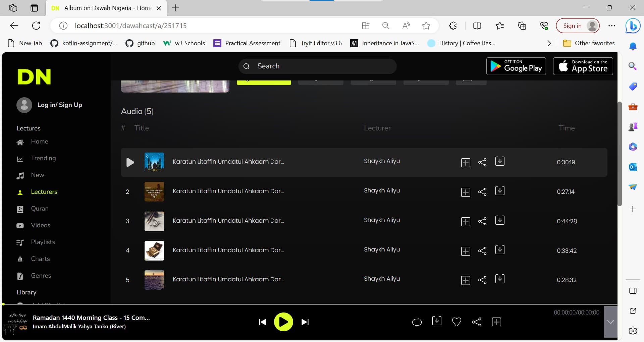The image size is (644, 342).
Task: Click the download icon for track 2
Action: [x=500, y=191]
